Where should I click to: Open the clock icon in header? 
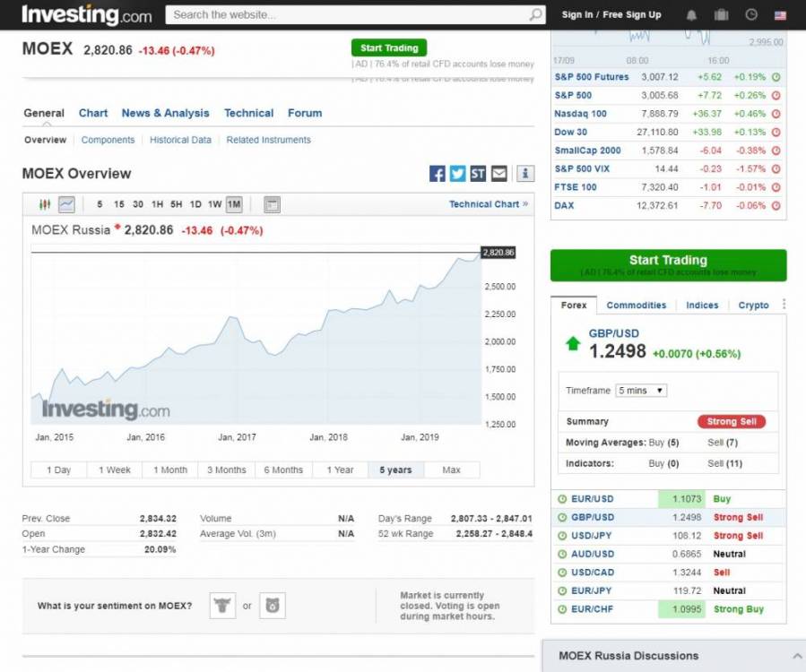(x=751, y=14)
